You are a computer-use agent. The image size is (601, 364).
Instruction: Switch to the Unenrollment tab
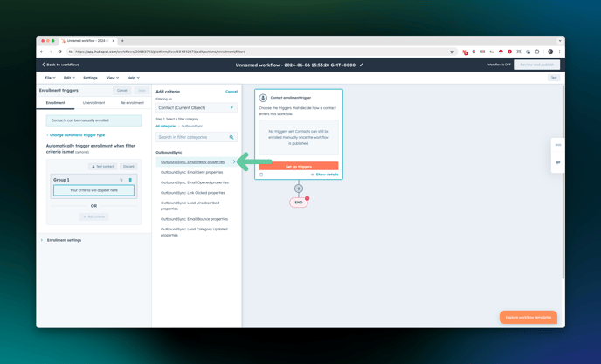click(x=93, y=103)
